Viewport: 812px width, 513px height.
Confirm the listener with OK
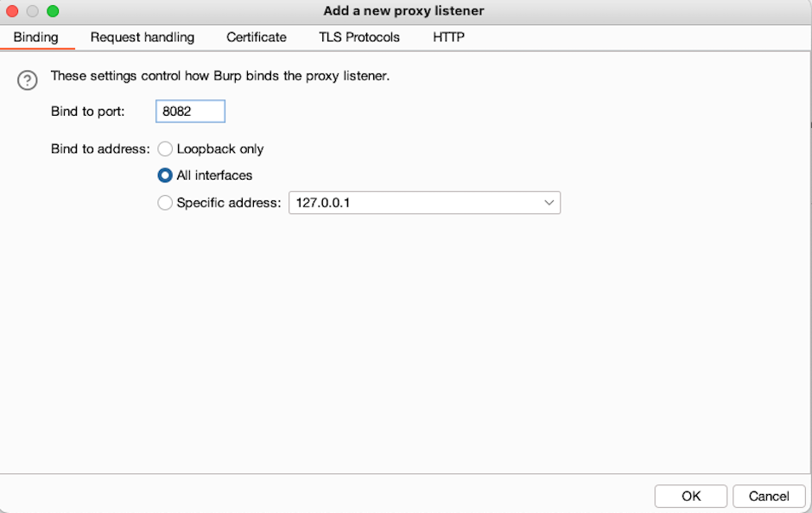690,496
